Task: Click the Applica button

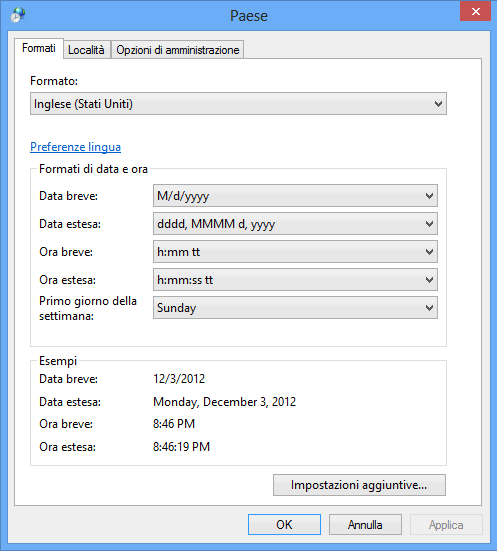Action: click(446, 525)
